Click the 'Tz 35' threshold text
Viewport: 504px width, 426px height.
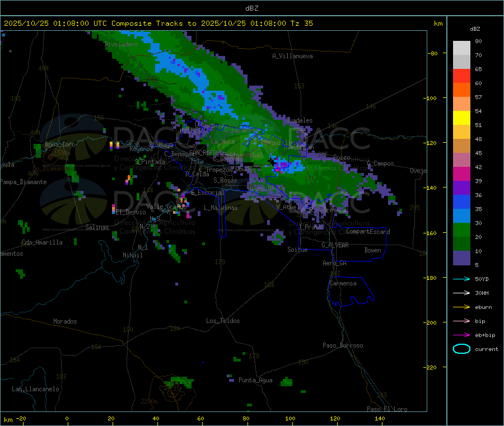(301, 24)
